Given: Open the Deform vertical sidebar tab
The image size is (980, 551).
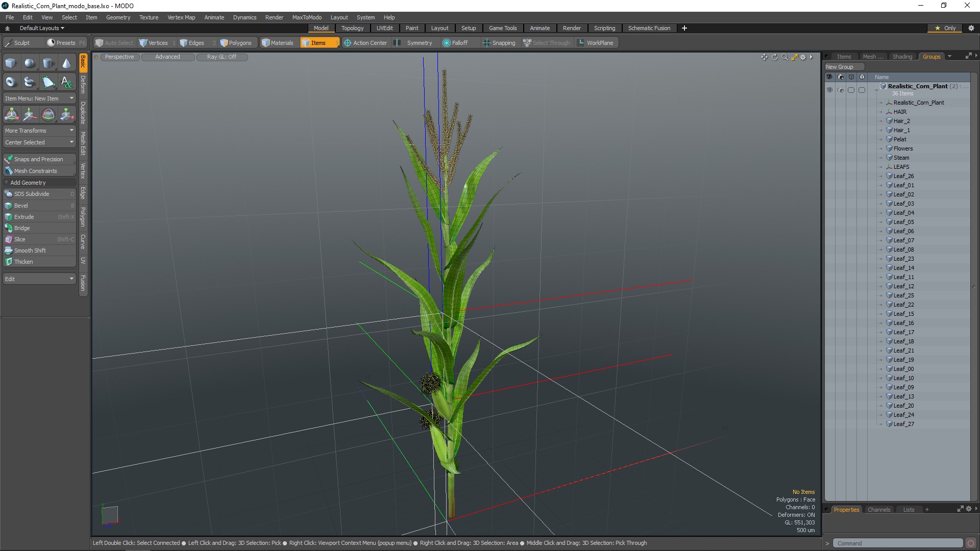Looking at the screenshot, I should click(x=83, y=85).
